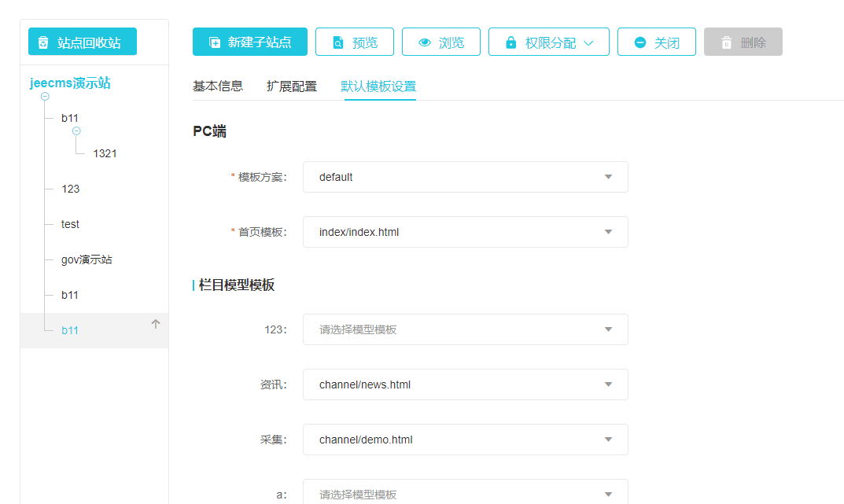Click the minus circle icon on 关闭
Viewport: 844px width, 504px height.
tap(640, 42)
